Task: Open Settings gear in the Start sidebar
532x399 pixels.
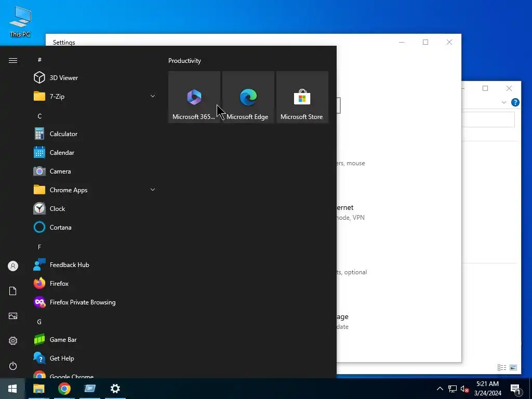Action: (13, 341)
